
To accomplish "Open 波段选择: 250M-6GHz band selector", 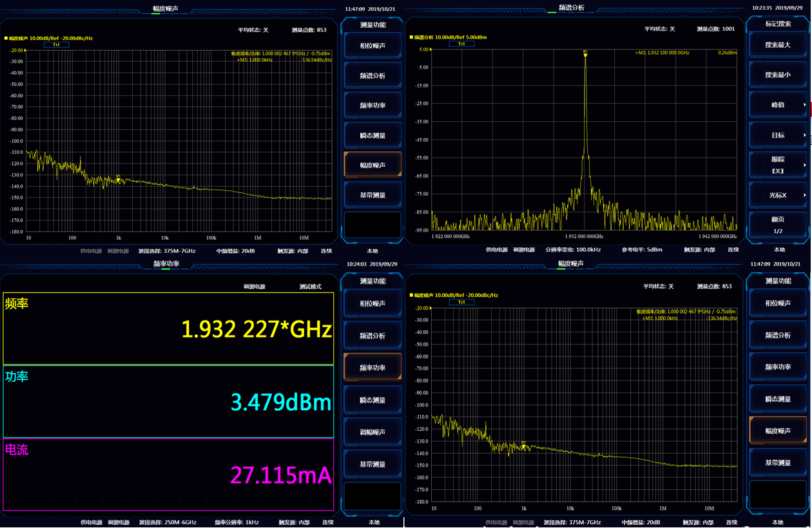I will pos(168,522).
